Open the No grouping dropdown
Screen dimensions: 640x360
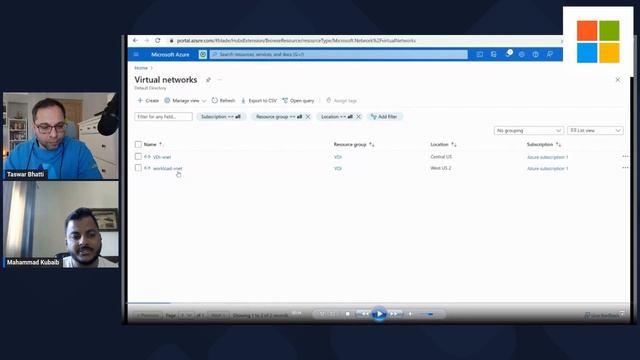click(529, 131)
